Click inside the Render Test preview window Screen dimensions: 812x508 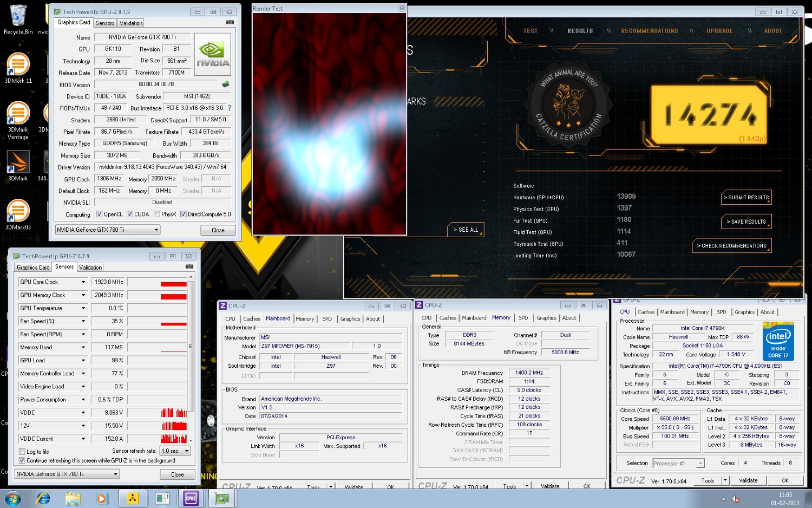(329, 124)
